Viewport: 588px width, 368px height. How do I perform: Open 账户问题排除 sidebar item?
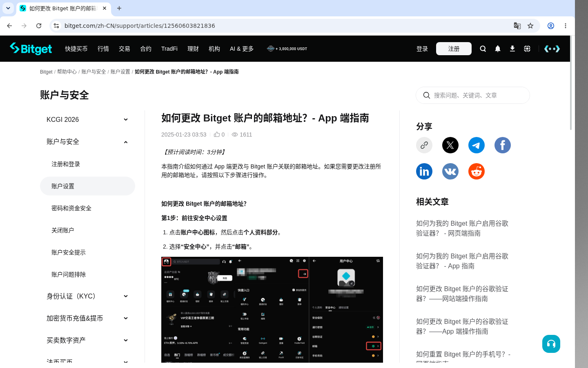[87, 274]
